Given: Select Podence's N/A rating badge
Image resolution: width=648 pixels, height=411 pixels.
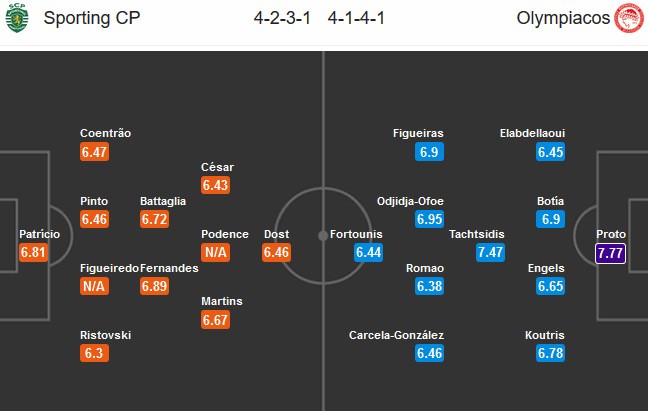Looking at the screenshot, I should coord(215,252).
